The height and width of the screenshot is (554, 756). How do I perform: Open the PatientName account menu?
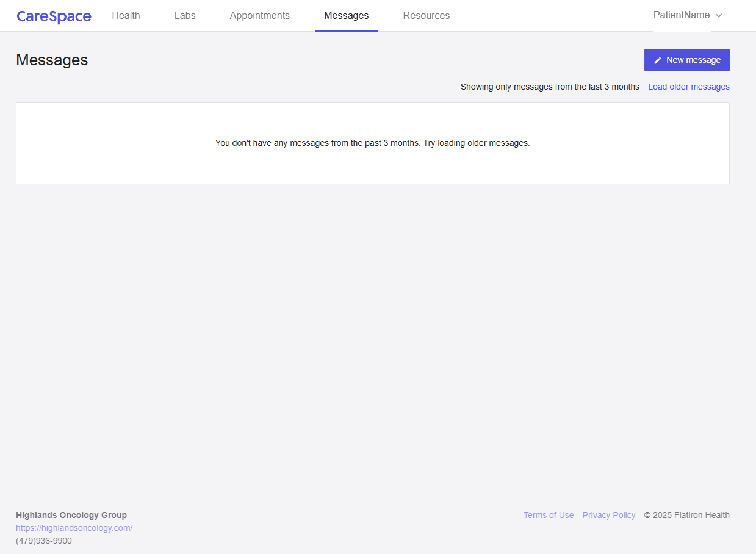coord(681,15)
